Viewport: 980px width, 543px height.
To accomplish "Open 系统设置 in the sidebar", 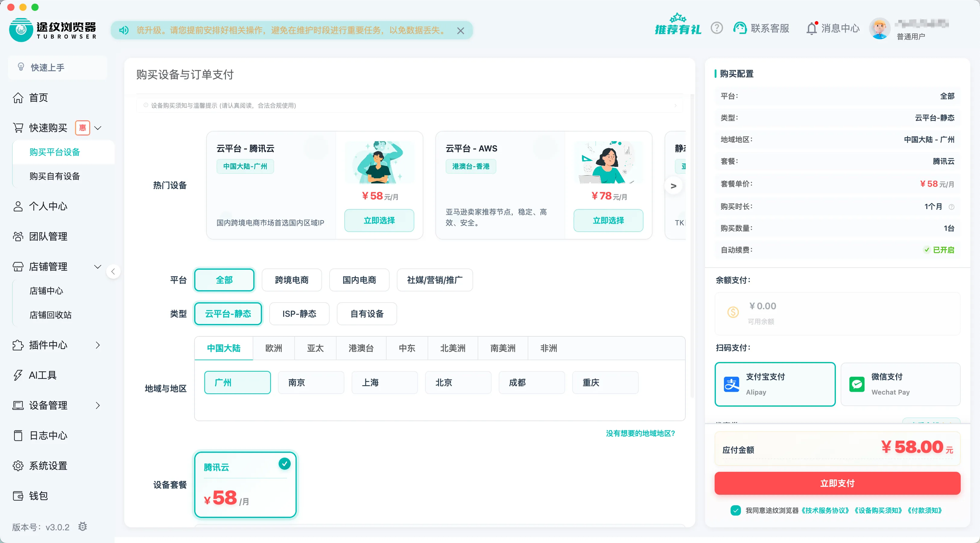I will [x=48, y=465].
